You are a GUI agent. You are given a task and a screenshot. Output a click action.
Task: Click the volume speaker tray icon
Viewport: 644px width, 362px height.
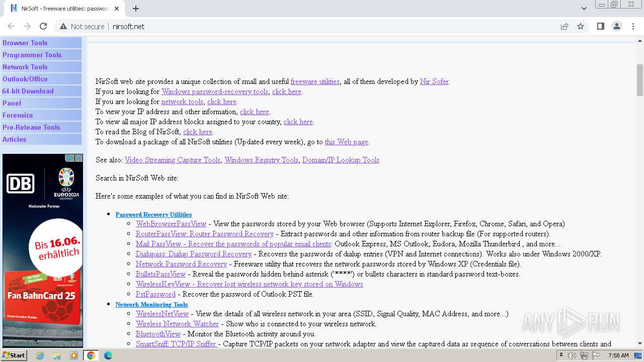tap(572, 355)
